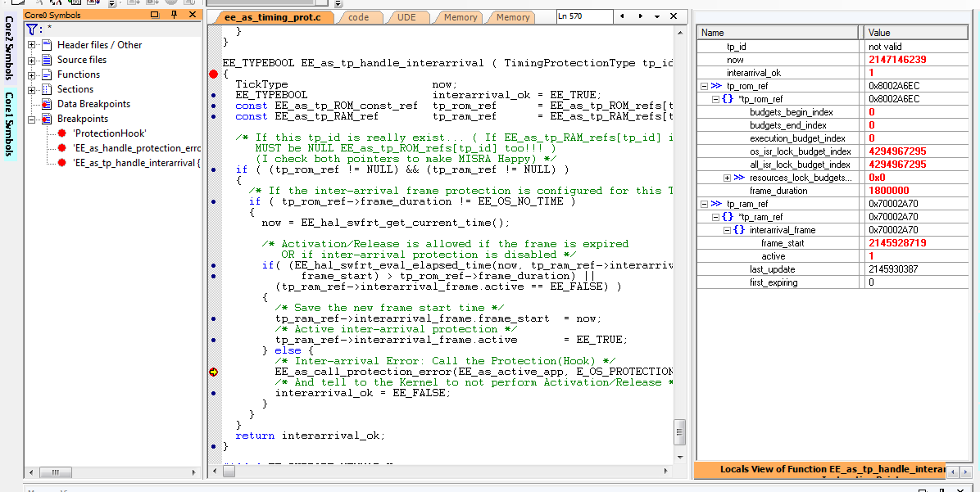Click the struct braces icon beside interarrival_frame
Screen dimensions: 980x492
click(x=739, y=230)
